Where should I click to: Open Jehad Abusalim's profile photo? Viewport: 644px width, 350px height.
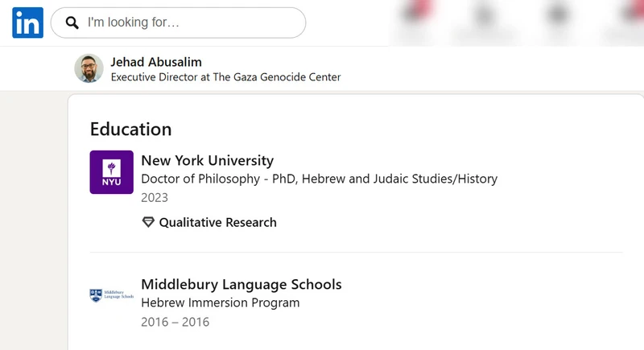[x=89, y=68]
